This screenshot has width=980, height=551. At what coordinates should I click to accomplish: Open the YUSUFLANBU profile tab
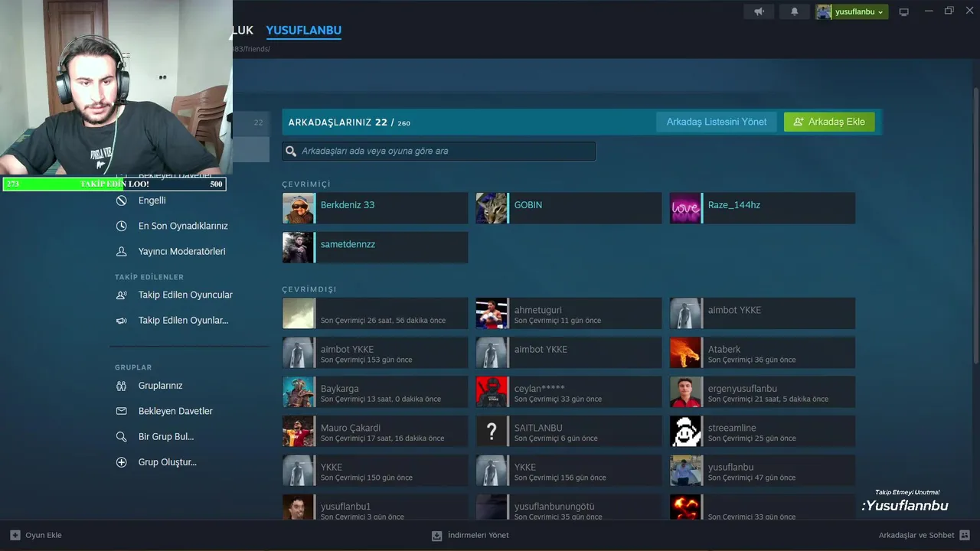[304, 31]
